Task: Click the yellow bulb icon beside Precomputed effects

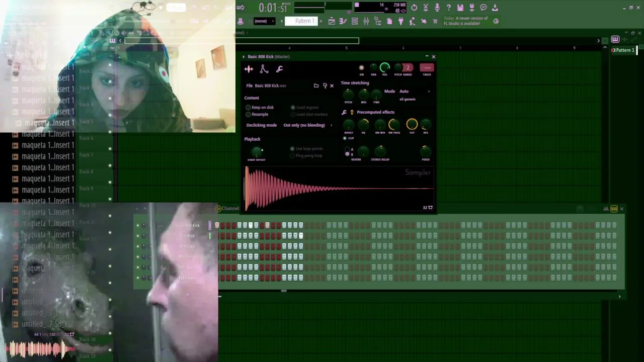Action: click(352, 112)
